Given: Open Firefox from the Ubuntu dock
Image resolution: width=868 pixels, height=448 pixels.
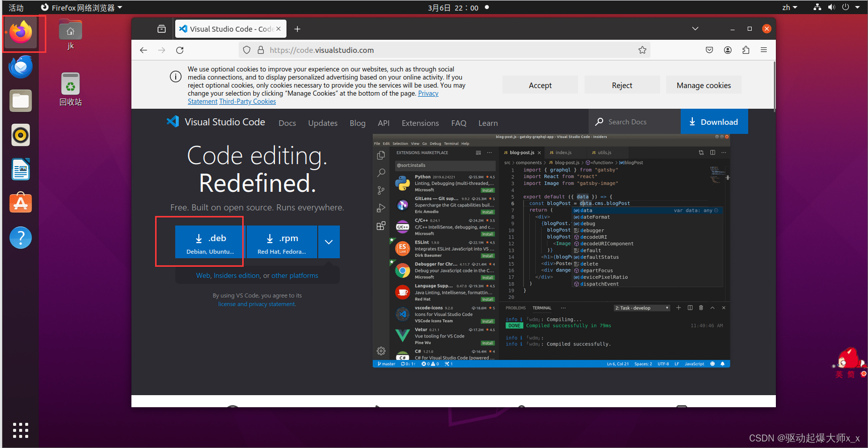Looking at the screenshot, I should [x=21, y=32].
